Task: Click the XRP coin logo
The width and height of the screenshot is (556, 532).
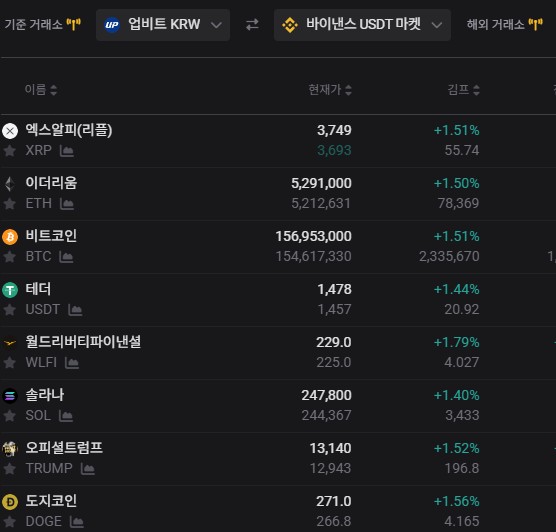Action: click(10, 131)
